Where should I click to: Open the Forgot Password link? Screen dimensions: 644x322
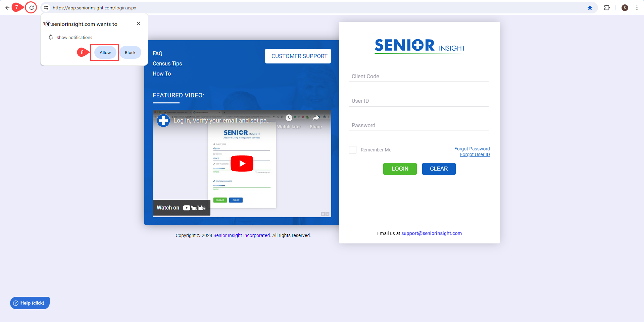pos(472,149)
